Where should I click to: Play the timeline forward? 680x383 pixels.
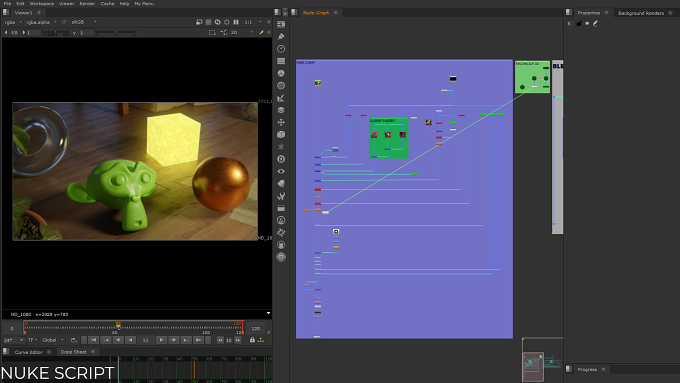(161, 340)
